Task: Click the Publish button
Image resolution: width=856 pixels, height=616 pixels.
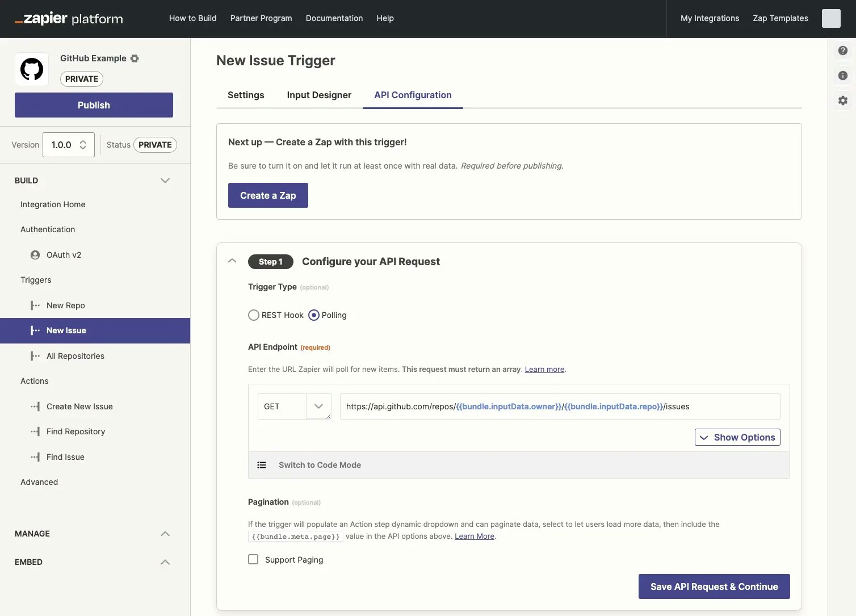Action: [x=94, y=105]
